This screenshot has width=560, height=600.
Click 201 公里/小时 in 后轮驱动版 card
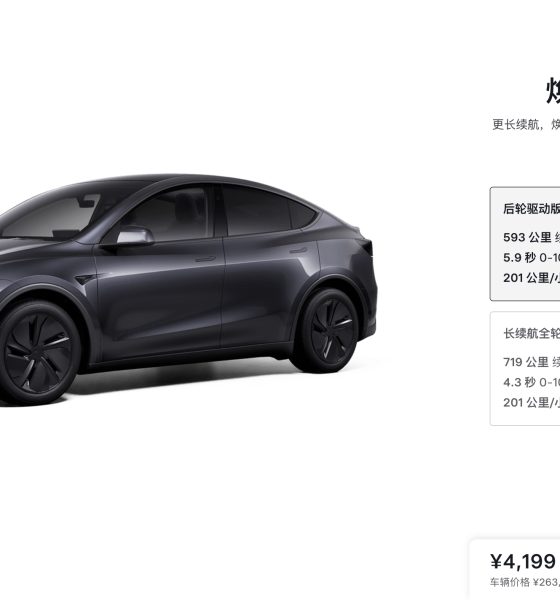[x=532, y=278]
